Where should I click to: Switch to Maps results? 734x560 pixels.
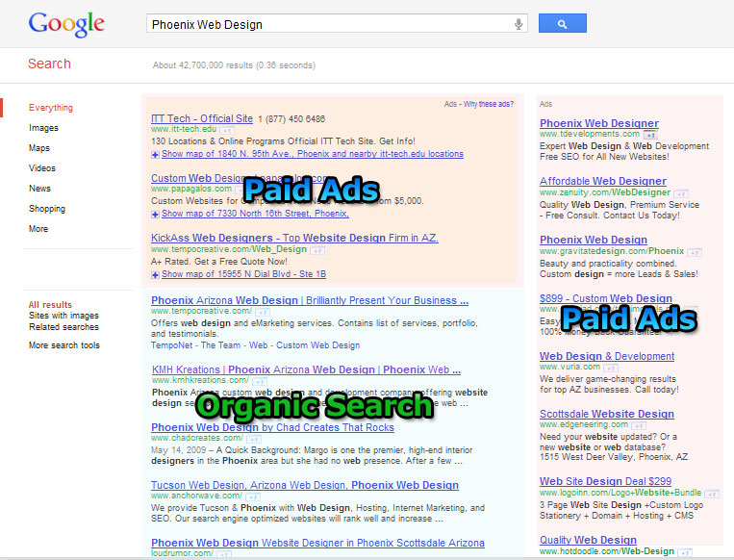(x=39, y=148)
